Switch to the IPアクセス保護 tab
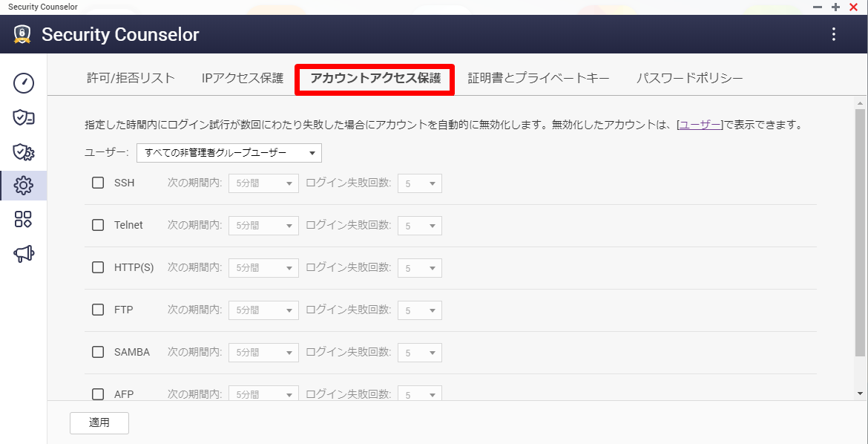 (x=243, y=78)
